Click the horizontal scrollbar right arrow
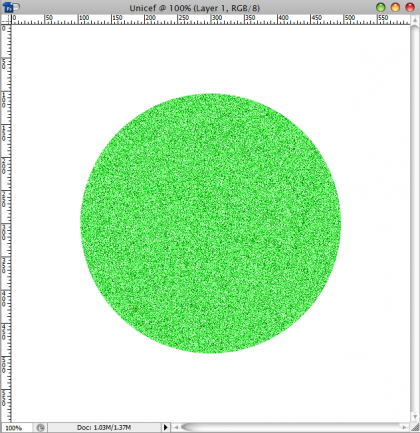 coord(404,427)
